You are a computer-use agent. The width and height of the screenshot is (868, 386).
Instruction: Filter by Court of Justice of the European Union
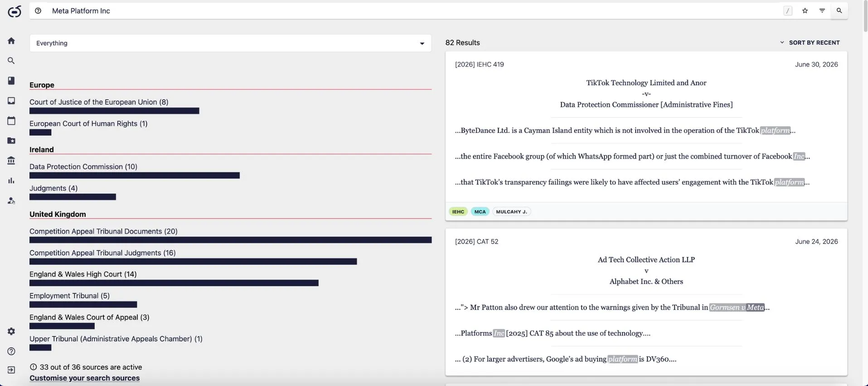(x=99, y=102)
